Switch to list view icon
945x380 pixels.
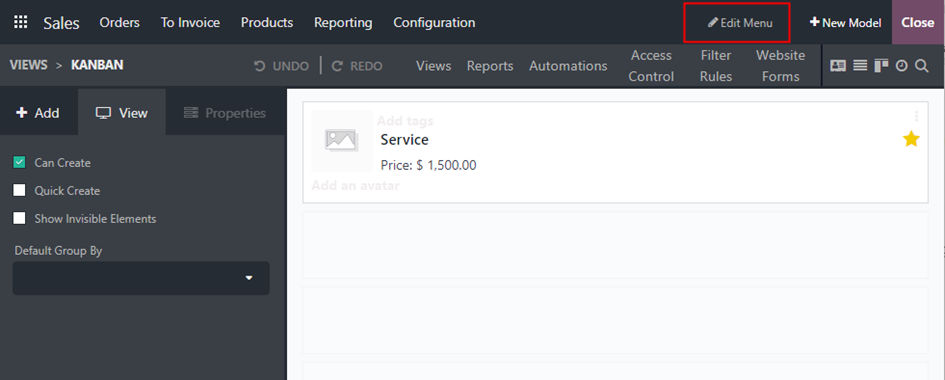(x=860, y=66)
